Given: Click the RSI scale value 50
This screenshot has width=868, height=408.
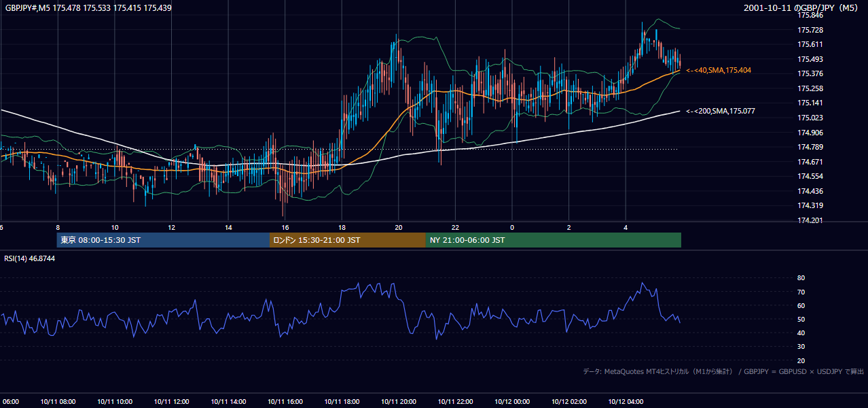Looking at the screenshot, I should pyautogui.click(x=801, y=319).
